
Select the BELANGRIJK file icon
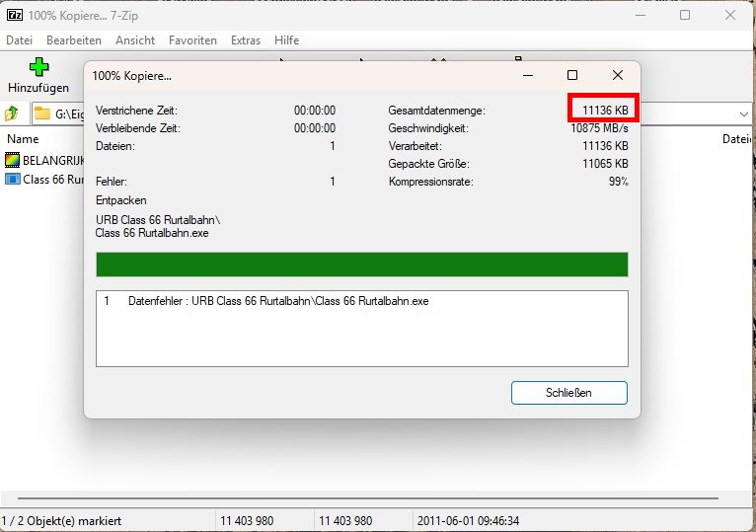point(12,160)
